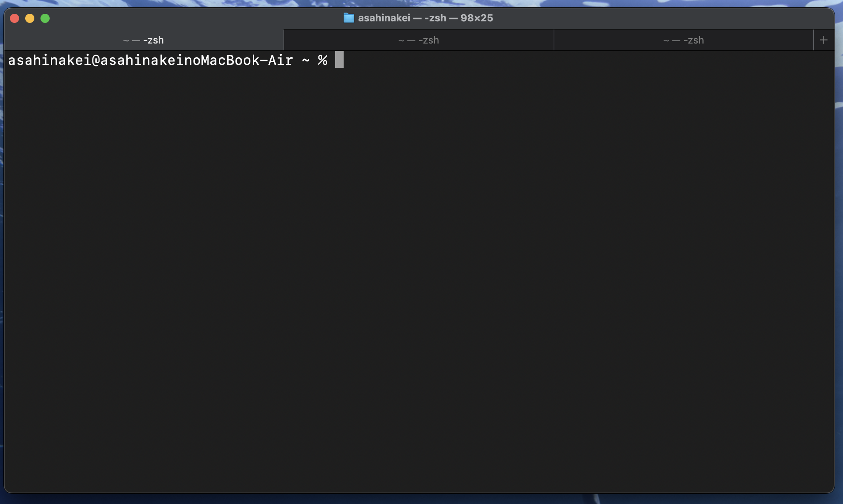This screenshot has height=504, width=843.
Task: Click the gray block cursor at prompt
Action: [339, 60]
